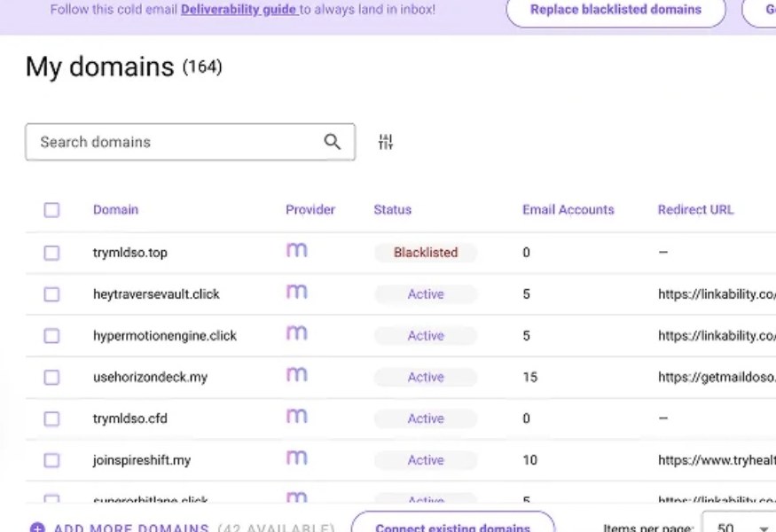Click the plus icon beside Add More Domains
The height and width of the screenshot is (532, 776).
pos(37,528)
